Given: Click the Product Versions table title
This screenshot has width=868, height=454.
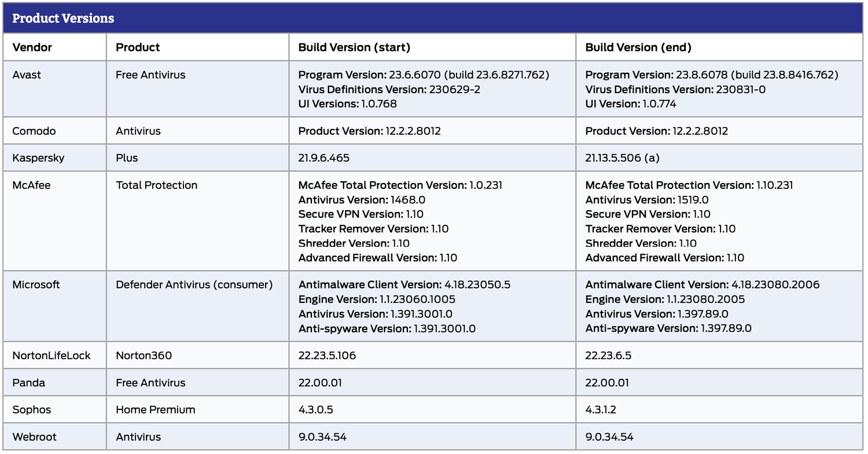Looking at the screenshot, I should [63, 19].
